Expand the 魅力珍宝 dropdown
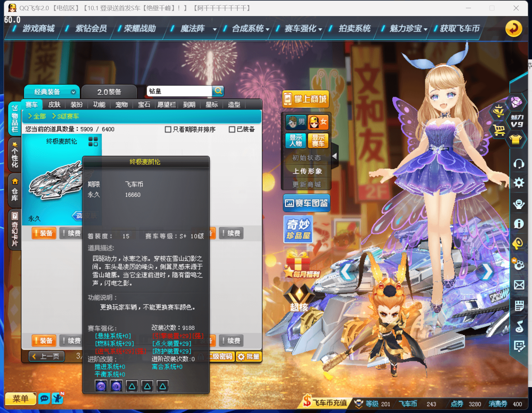The image size is (532, 413). click(x=426, y=29)
